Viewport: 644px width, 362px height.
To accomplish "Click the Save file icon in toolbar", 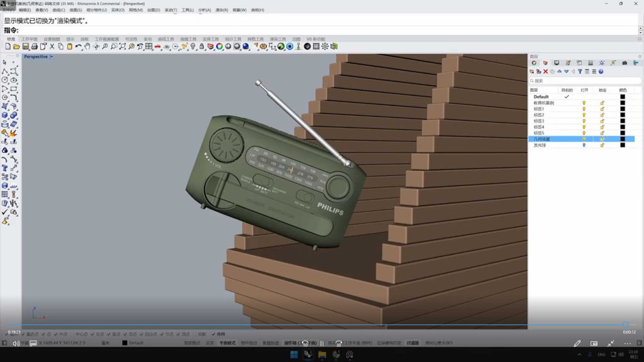I will 25,47.
